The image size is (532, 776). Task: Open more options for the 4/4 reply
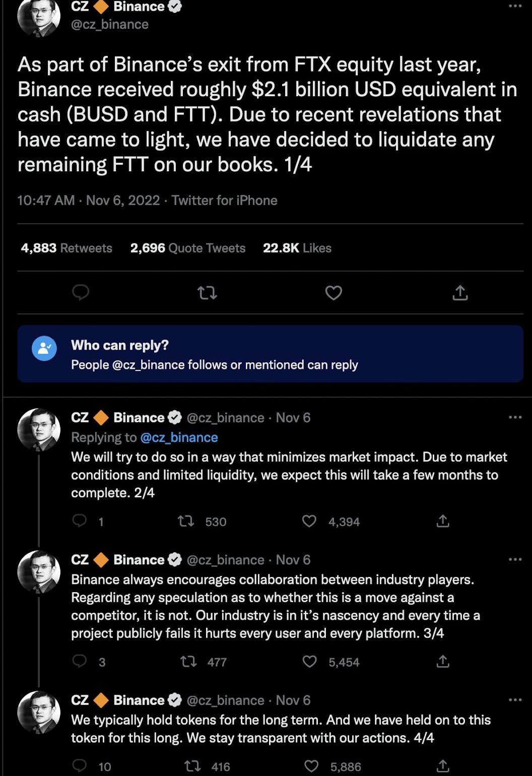515,700
